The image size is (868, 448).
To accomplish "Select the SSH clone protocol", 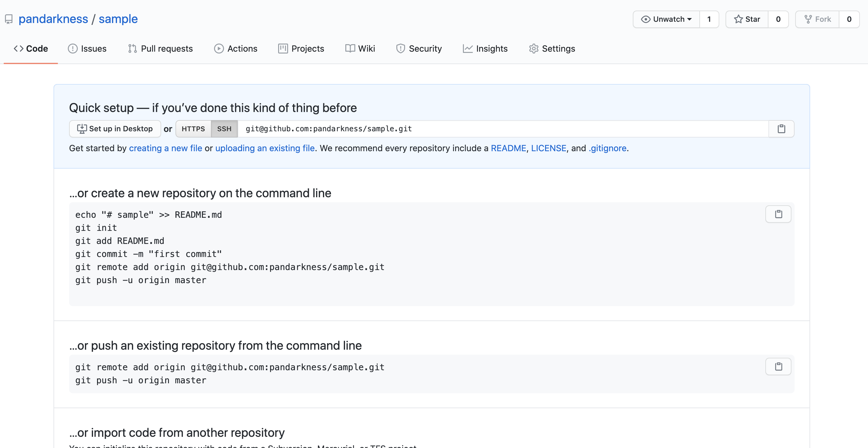I will (x=224, y=129).
